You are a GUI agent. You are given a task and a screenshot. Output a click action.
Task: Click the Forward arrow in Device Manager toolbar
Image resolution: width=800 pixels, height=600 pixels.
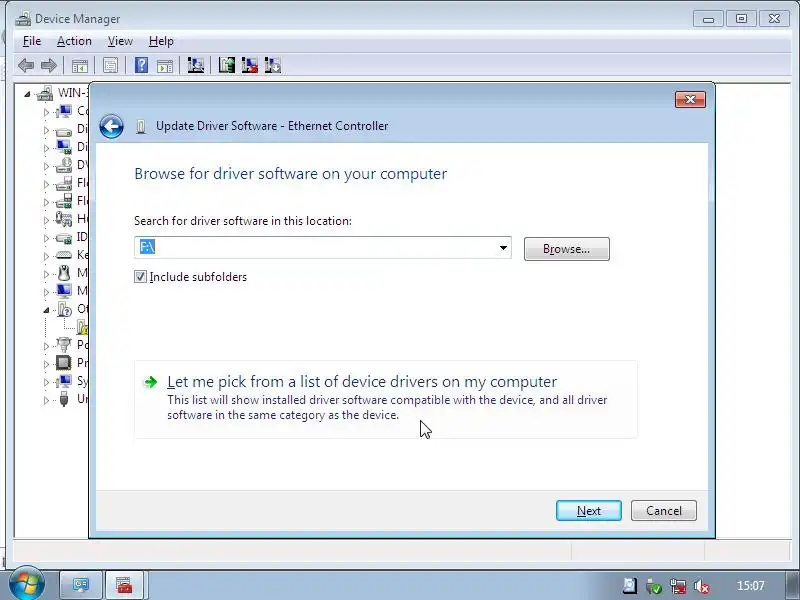coord(48,65)
